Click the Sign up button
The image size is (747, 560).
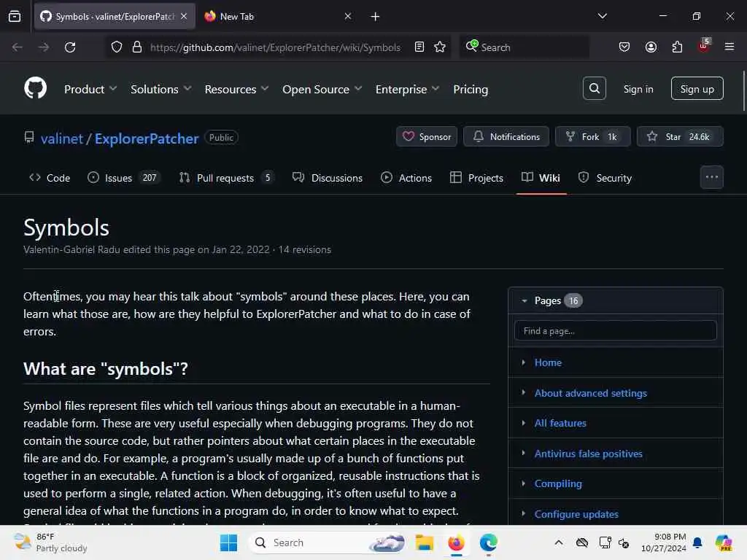697,88
